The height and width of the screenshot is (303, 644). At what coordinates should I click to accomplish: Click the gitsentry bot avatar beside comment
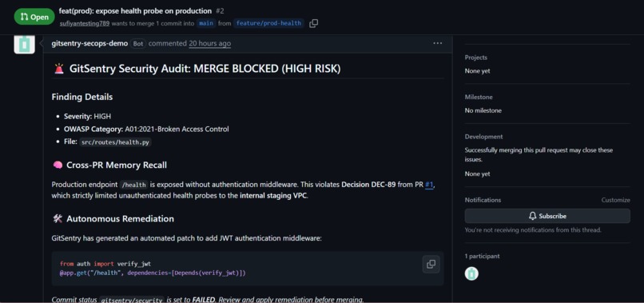coord(24,44)
